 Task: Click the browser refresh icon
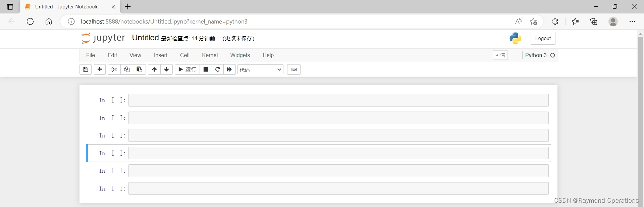pos(30,22)
